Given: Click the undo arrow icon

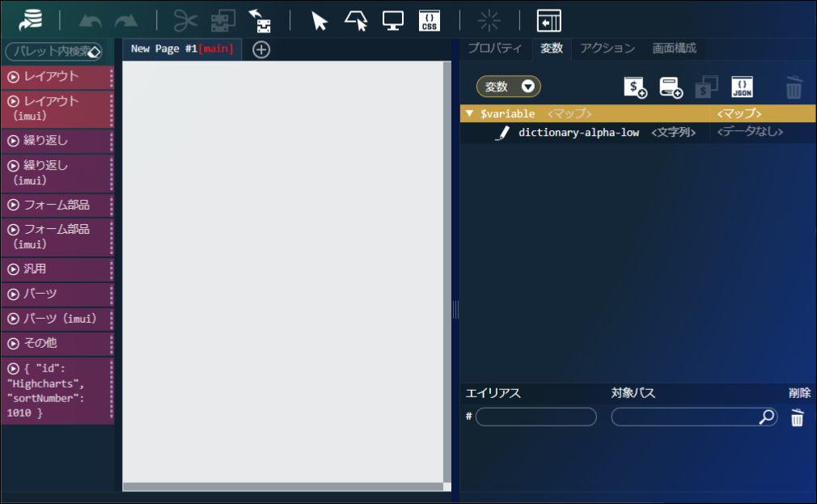Looking at the screenshot, I should (x=90, y=21).
